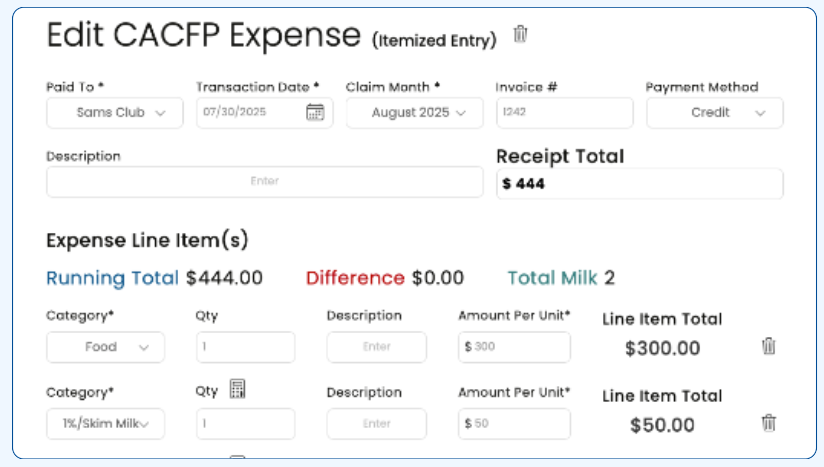Delete the Food line item
This screenshot has width=824, height=467.
[768, 346]
